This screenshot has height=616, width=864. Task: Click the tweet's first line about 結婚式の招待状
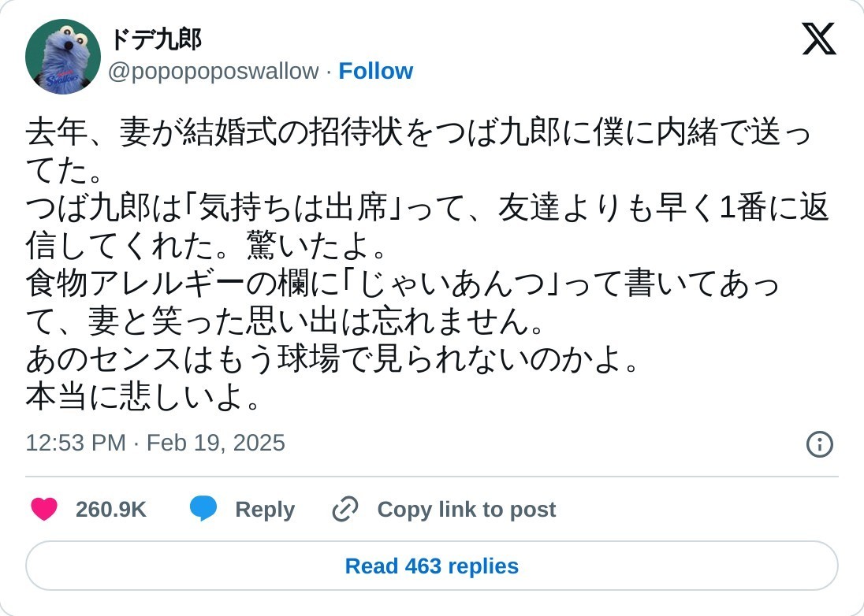[x=418, y=132]
